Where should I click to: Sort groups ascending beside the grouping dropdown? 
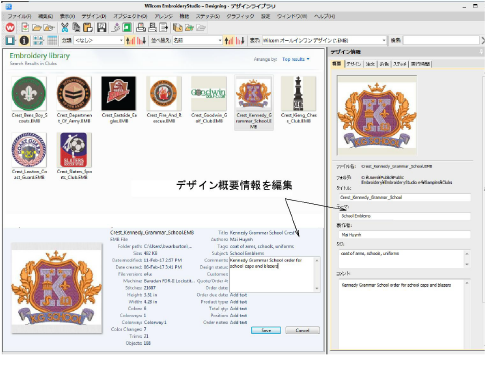pos(130,40)
